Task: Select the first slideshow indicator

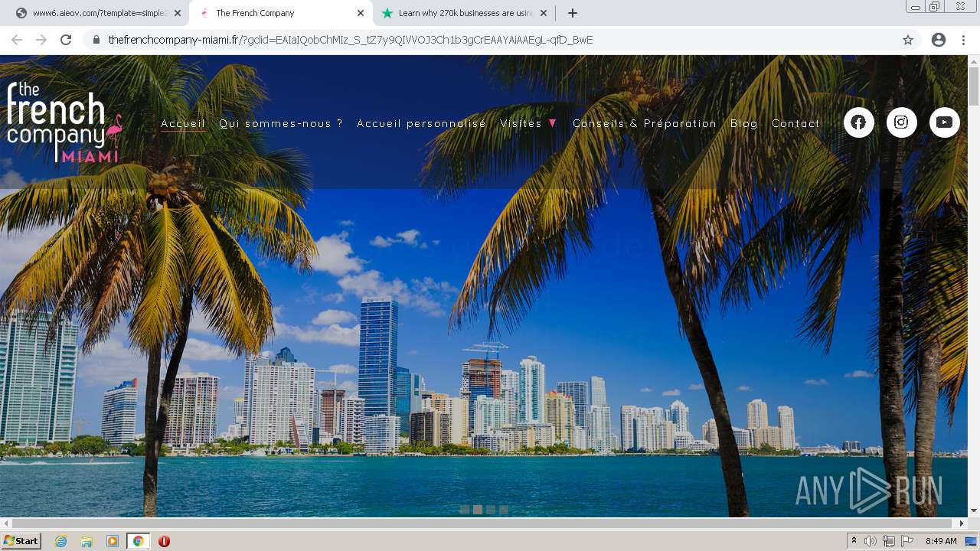Action: point(464,510)
